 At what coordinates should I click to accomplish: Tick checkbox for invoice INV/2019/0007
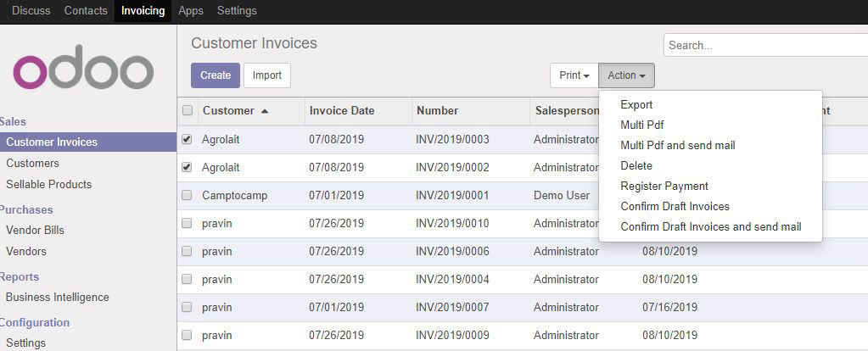pos(188,307)
